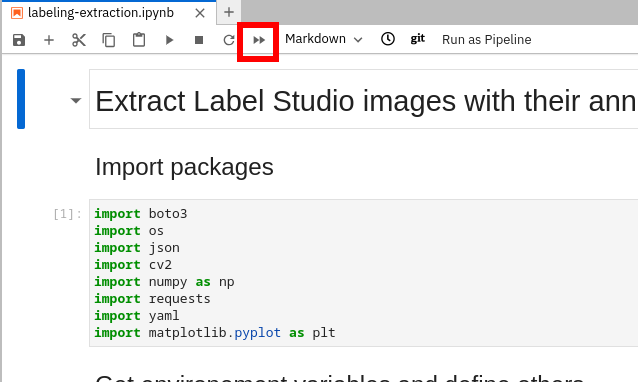The image size is (638, 382).
Task: Click the line "import yaml"
Action: pyautogui.click(x=137, y=316)
